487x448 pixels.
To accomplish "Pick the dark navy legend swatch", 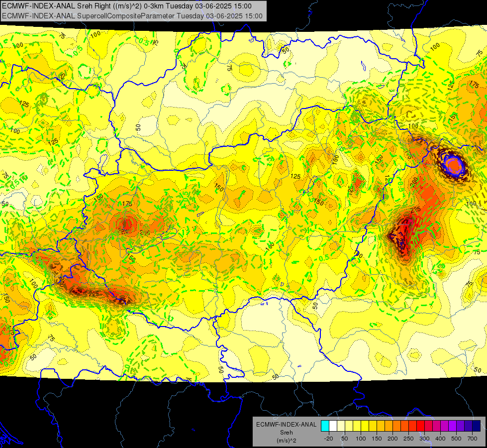I will (477, 426).
